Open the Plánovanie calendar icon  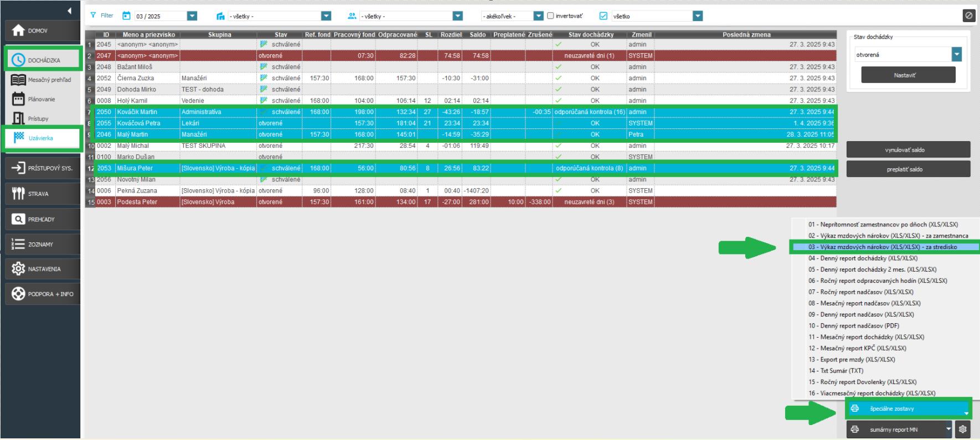click(x=19, y=99)
